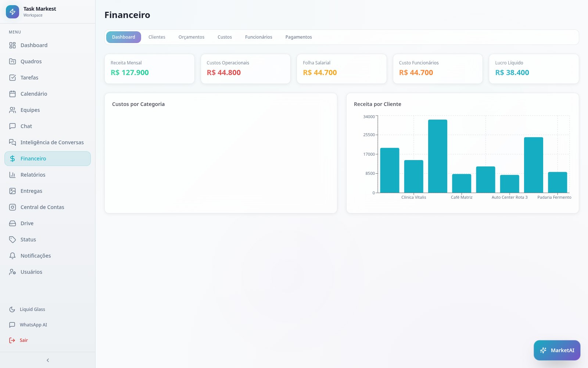Click the Entregas image icon
Image resolution: width=588 pixels, height=368 pixels.
pyautogui.click(x=12, y=191)
